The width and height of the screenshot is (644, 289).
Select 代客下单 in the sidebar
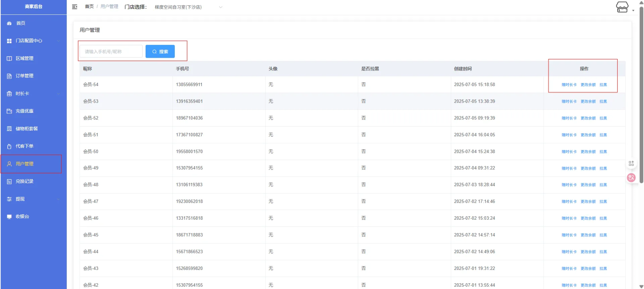click(x=25, y=146)
